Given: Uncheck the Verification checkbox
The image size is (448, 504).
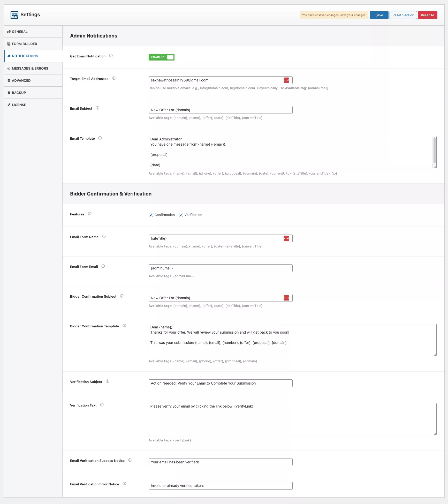Looking at the screenshot, I should (x=181, y=215).
